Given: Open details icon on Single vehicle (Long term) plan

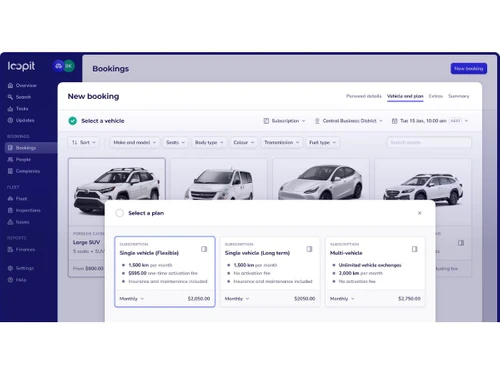Looking at the screenshot, I should [309, 249].
